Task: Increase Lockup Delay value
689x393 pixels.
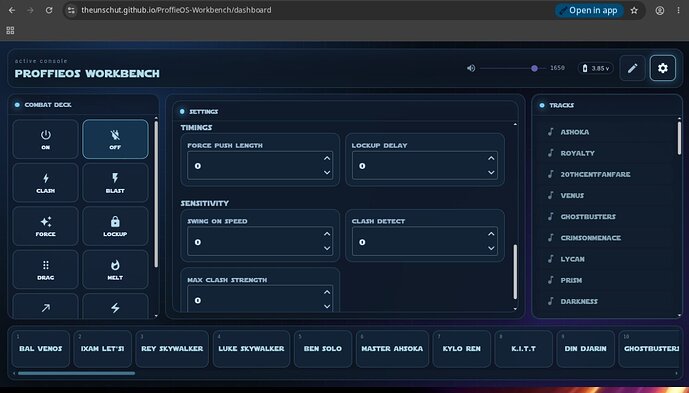Action: (491, 158)
